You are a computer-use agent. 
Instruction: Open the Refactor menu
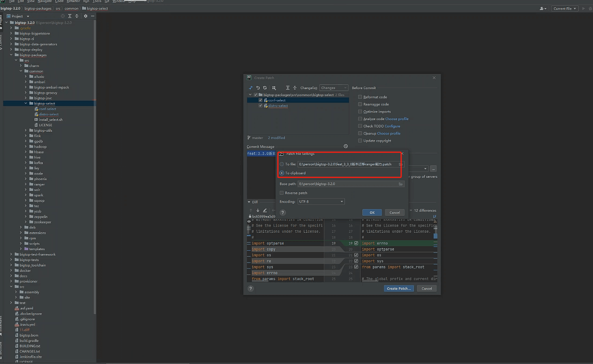(73, 1)
